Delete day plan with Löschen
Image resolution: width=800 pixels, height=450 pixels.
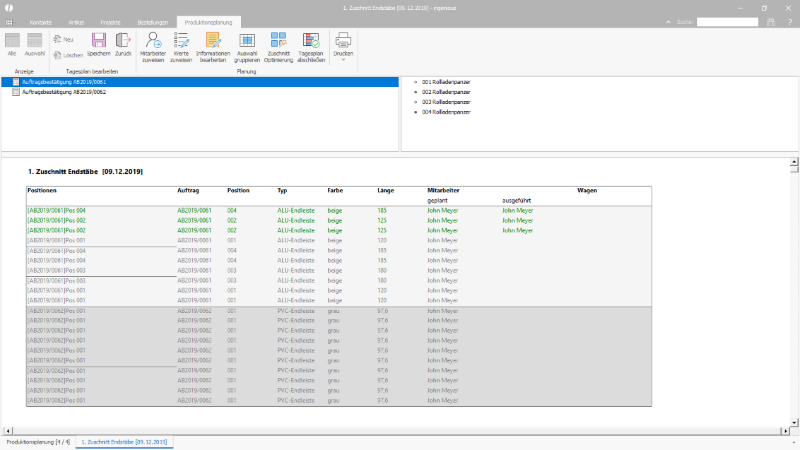pos(68,55)
